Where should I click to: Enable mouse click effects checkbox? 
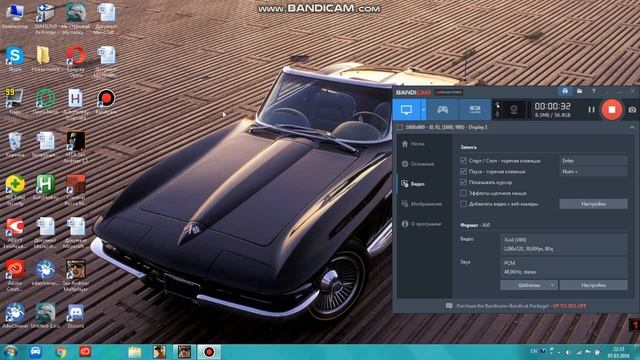coord(463,193)
